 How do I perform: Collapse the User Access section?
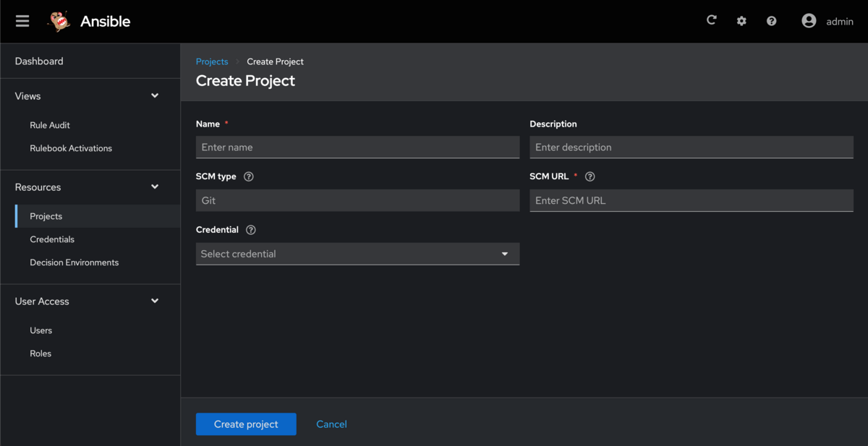coord(155,301)
